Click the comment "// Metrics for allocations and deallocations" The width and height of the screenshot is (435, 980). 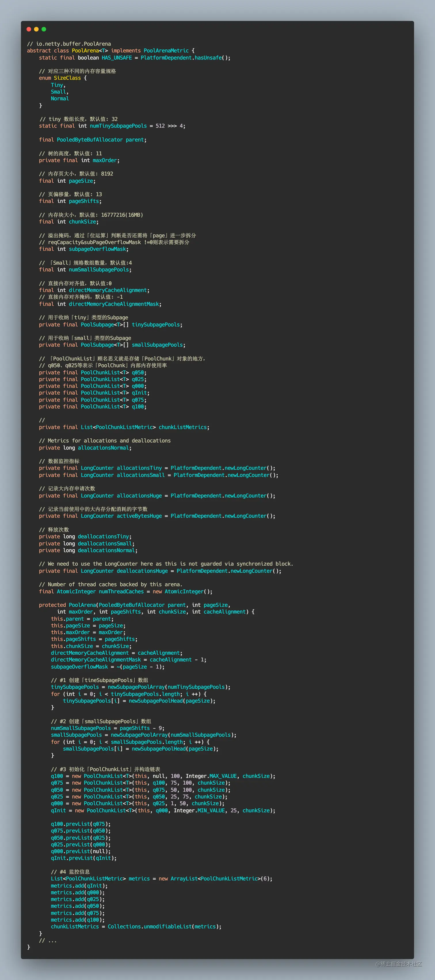105,441
